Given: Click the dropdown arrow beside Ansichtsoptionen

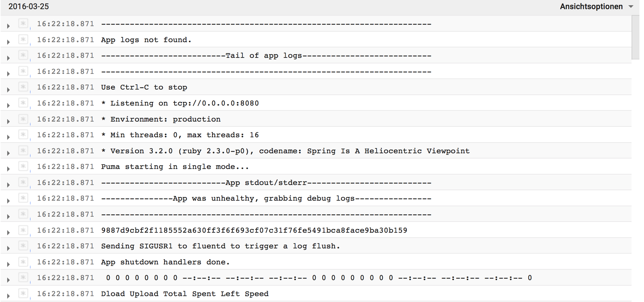Looking at the screenshot, I should 631,7.
